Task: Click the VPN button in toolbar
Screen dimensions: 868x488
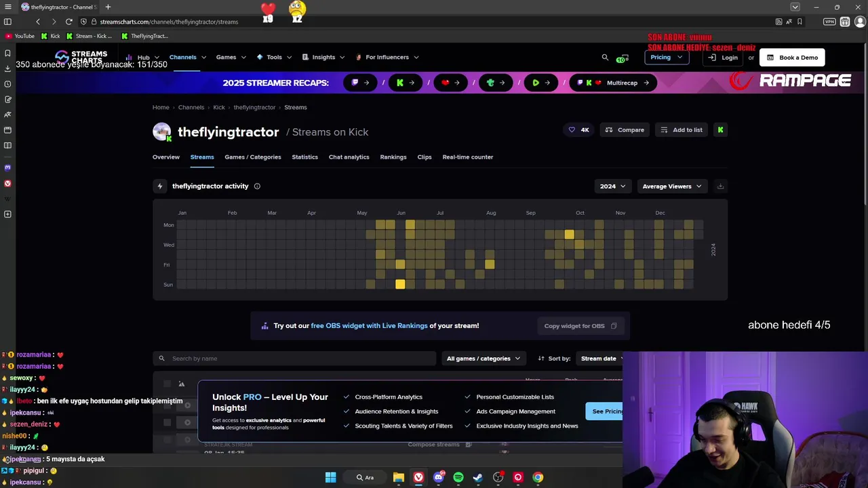Action: [x=829, y=22]
